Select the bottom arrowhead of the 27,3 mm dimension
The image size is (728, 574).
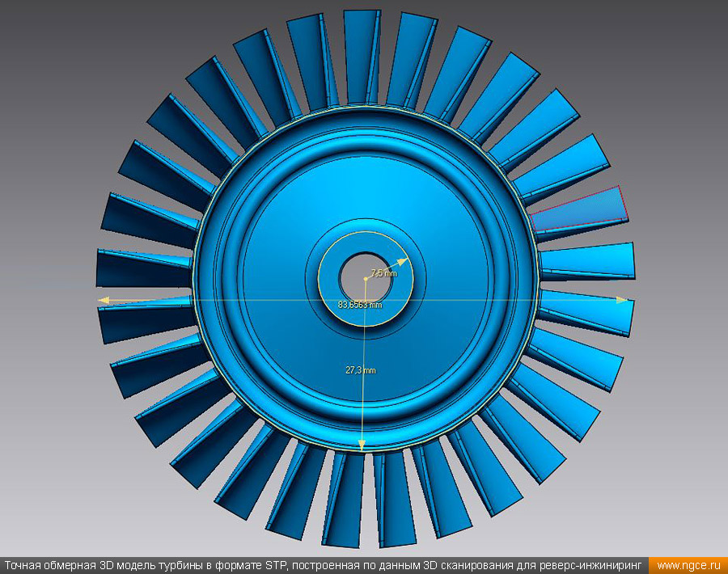tap(362, 444)
